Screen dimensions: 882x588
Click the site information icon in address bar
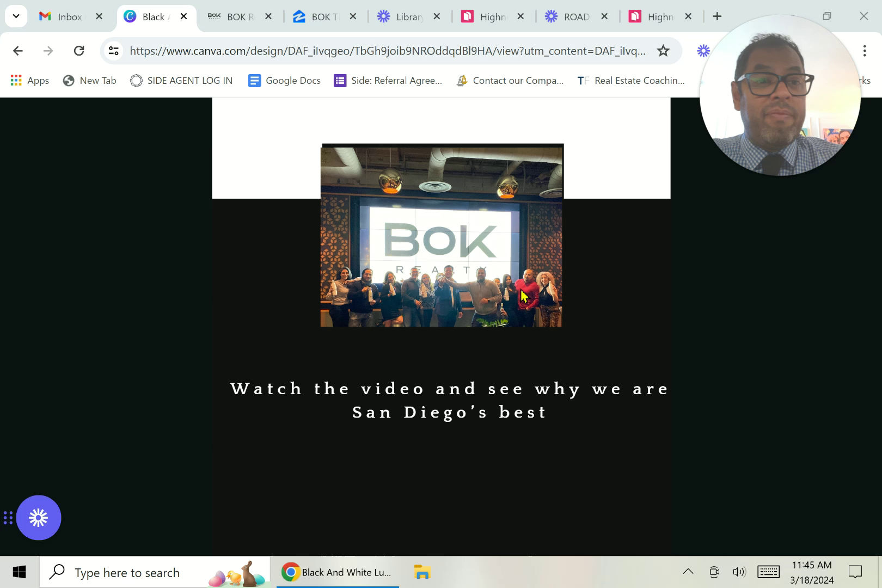click(x=113, y=51)
